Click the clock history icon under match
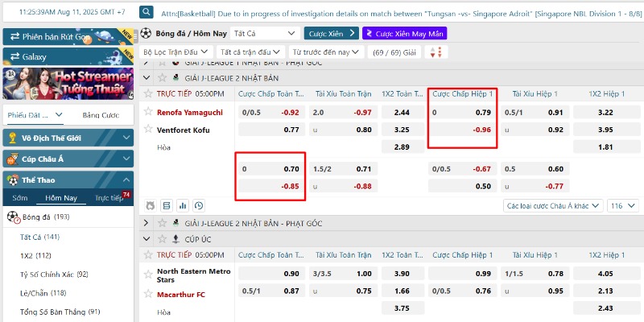The width and height of the screenshot is (644, 322). tap(199, 205)
